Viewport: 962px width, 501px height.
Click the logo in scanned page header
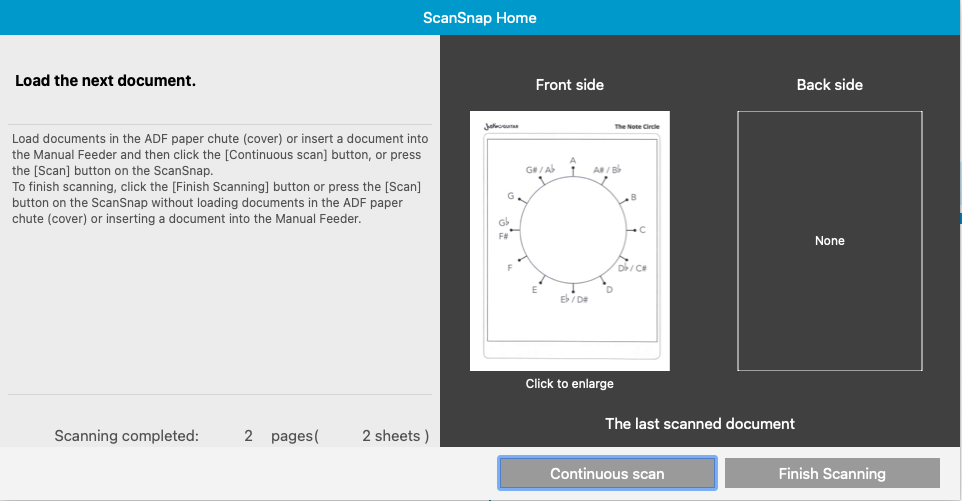coord(501,126)
